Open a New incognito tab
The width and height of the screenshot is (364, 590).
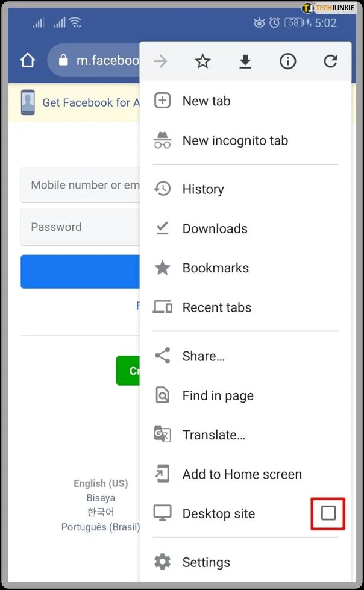[235, 140]
